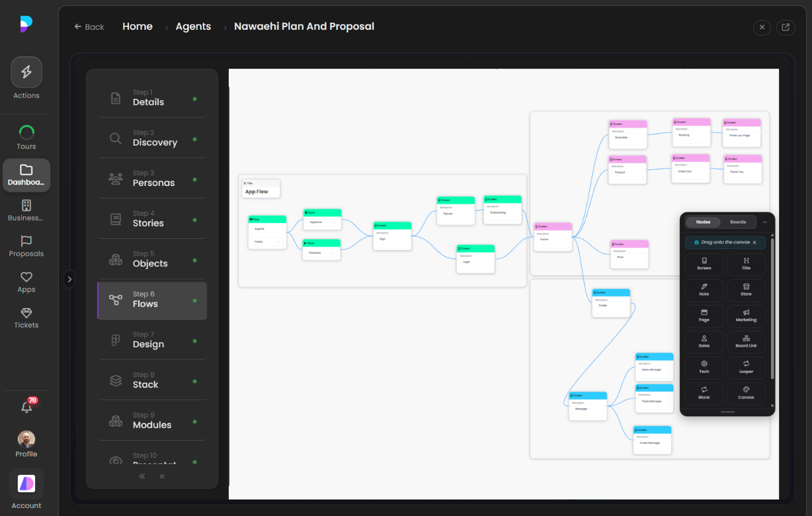Select Step 6 Flows
Image resolution: width=812 pixels, height=516 pixels.
pos(152,300)
